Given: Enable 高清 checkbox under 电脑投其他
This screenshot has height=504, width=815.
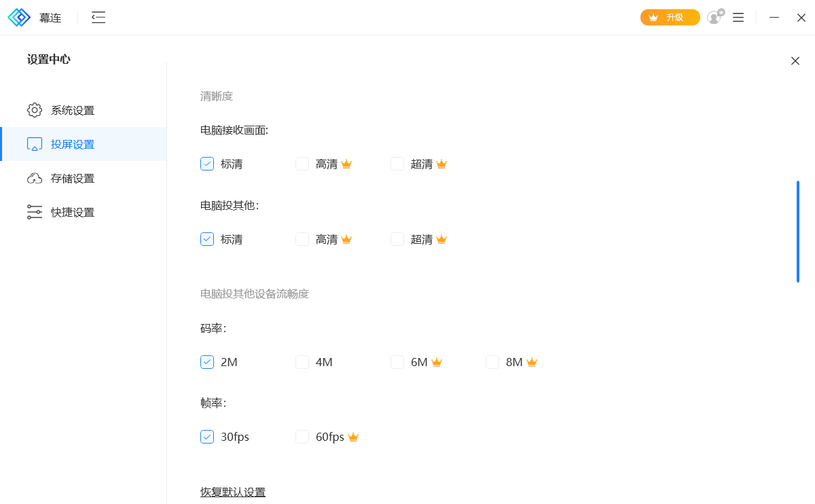Looking at the screenshot, I should click(302, 239).
